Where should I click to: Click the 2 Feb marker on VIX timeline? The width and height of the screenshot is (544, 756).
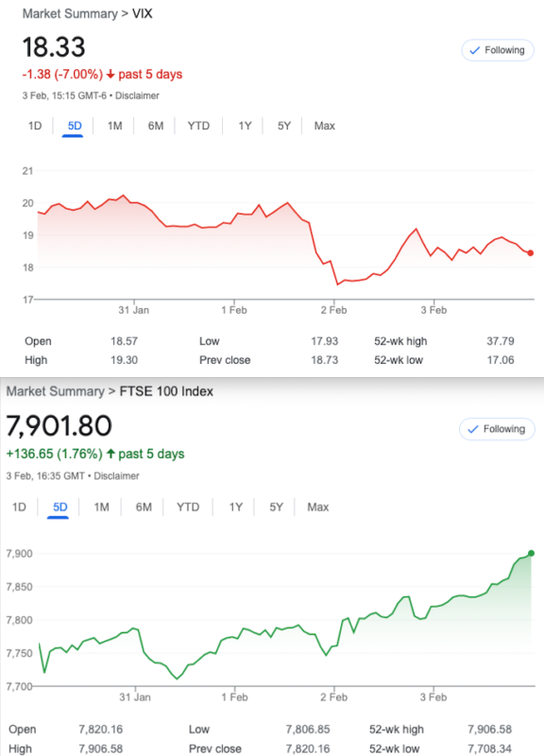coord(334,310)
